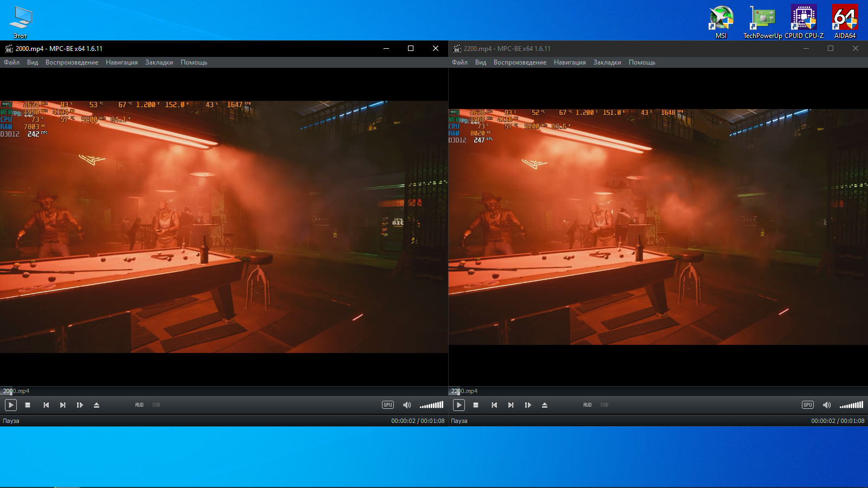Click the 2200.mp4 - MPC-BE title bar text
868x488 pixels.
(507, 48)
